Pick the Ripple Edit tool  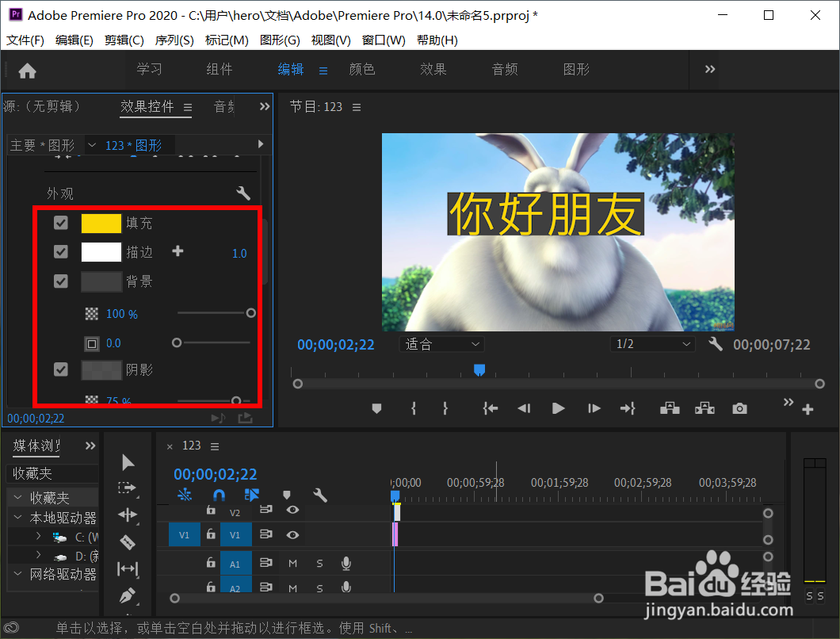128,515
